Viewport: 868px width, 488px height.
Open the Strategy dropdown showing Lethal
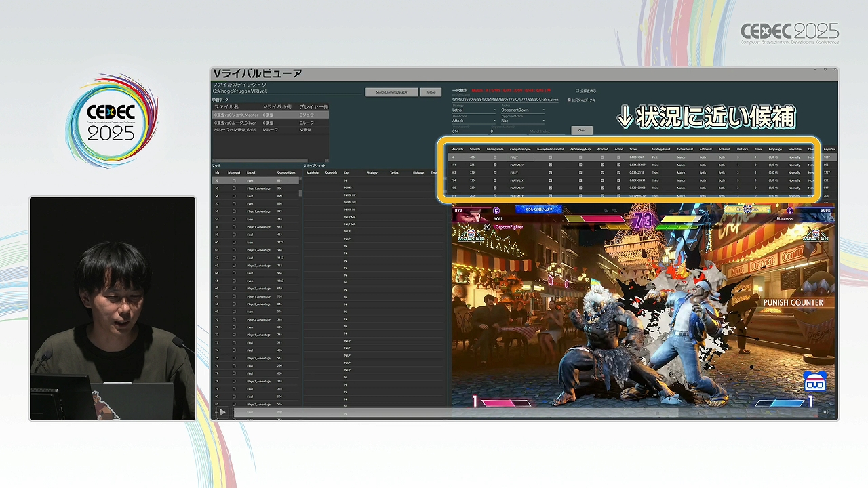pos(473,110)
